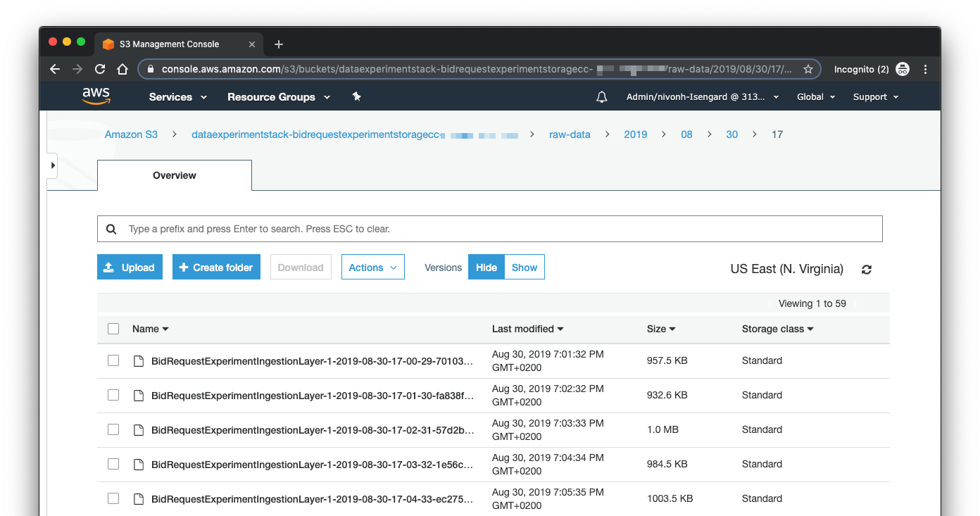
Task: Go forward in browser history
Action: (x=77, y=69)
